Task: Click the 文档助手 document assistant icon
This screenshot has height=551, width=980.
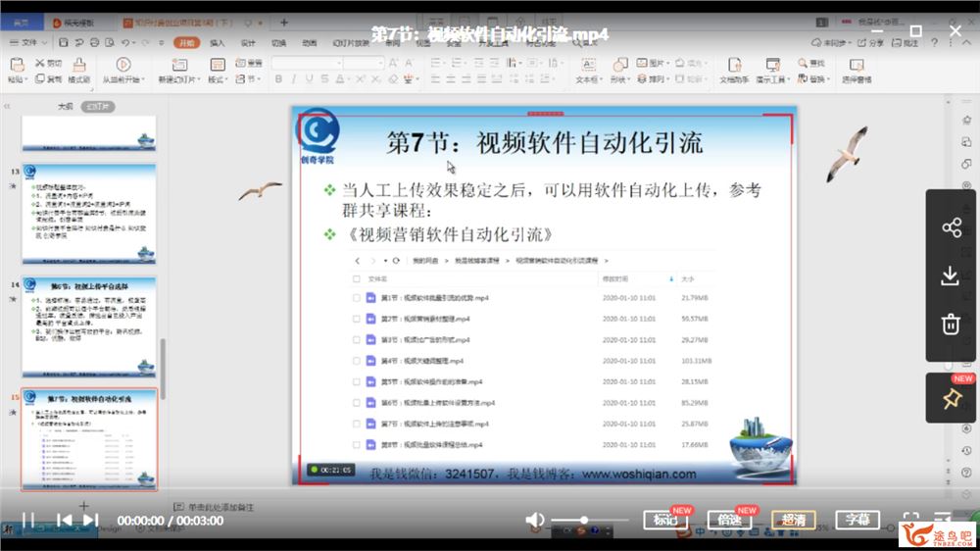Action: 734,65
